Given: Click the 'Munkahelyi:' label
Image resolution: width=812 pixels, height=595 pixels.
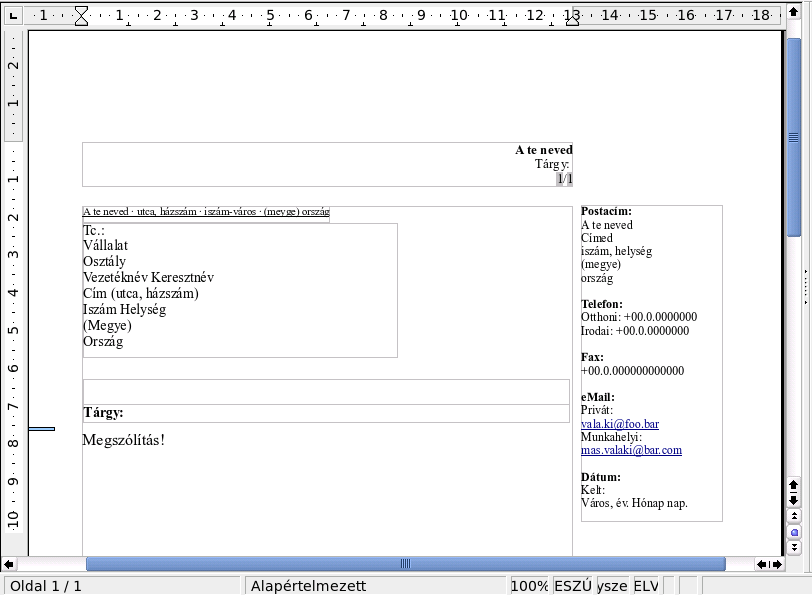Looking at the screenshot, I should click(x=612, y=437).
